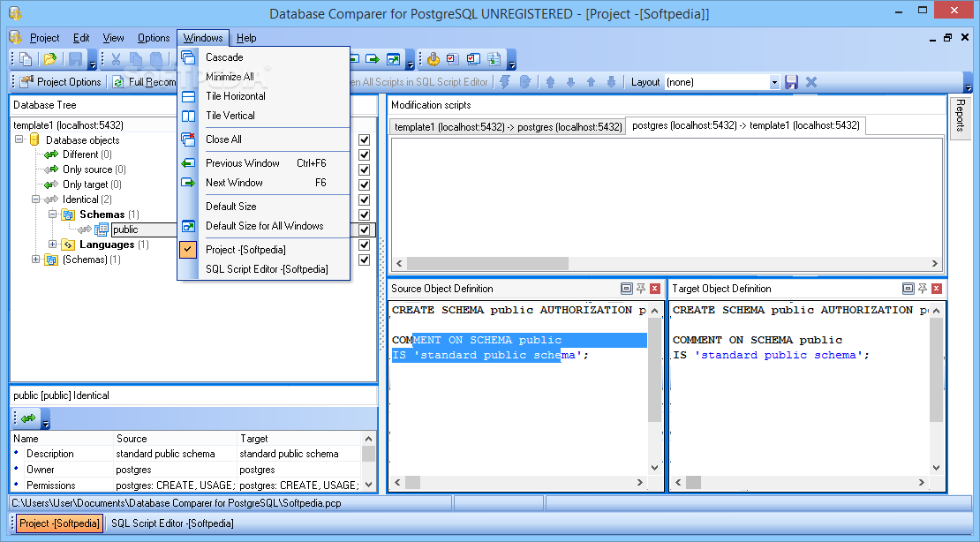This screenshot has height=542, width=980.
Task: Close the Source Object Definition panel
Action: tap(655, 288)
